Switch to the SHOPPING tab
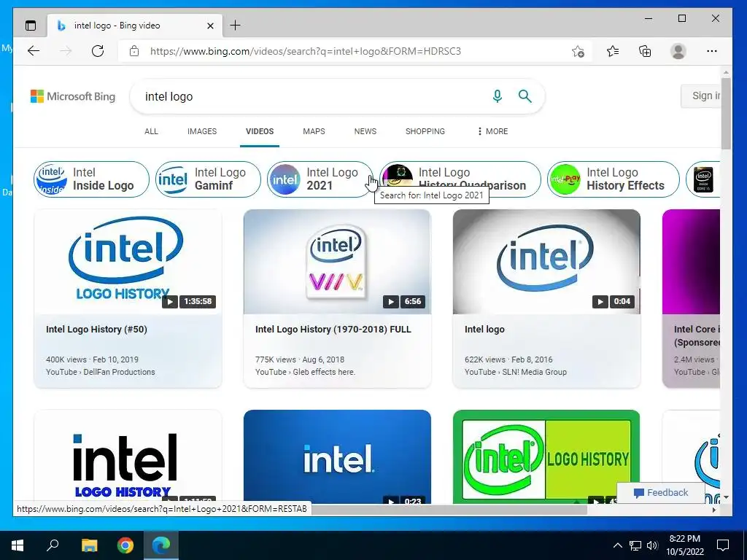Viewport: 747px width, 560px height. coord(425,131)
